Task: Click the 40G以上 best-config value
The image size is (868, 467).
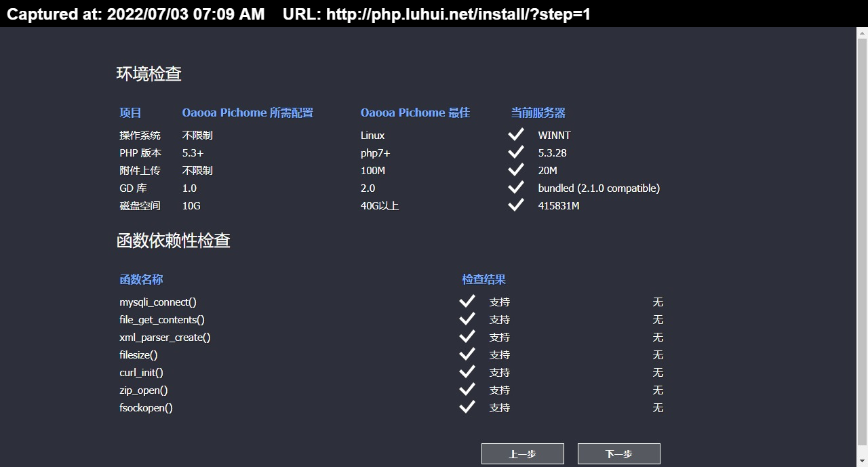Action: tap(380, 205)
